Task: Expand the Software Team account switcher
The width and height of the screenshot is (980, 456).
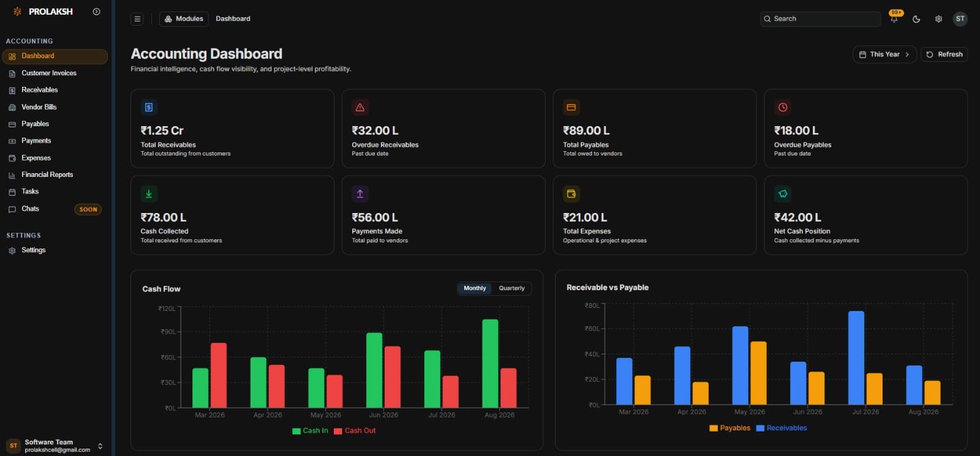Action: (55, 446)
